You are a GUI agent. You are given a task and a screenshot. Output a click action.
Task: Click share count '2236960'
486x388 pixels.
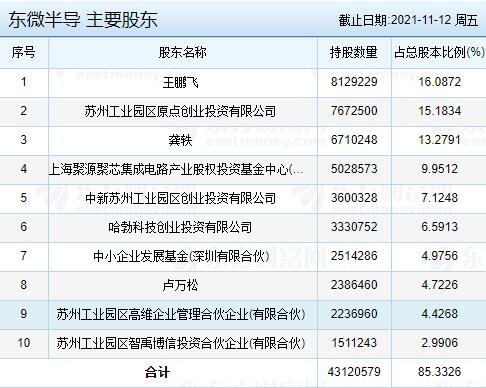(x=354, y=314)
